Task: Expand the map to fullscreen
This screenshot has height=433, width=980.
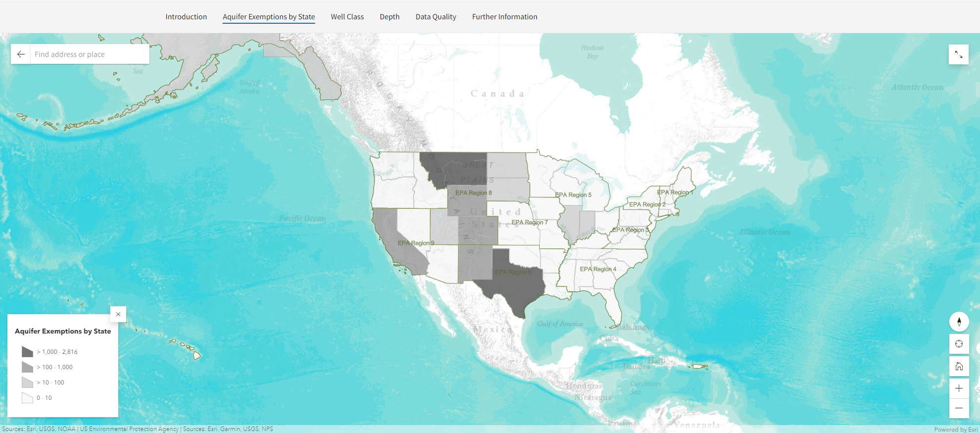Action: point(958,54)
